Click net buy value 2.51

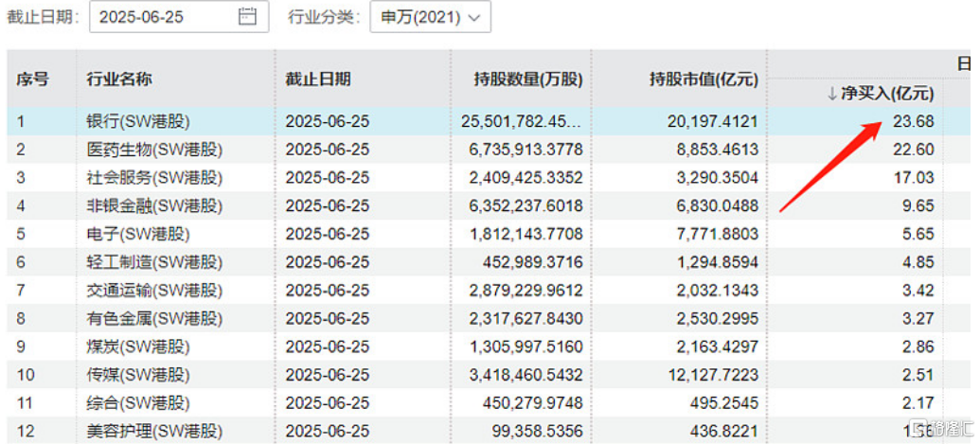coord(918,375)
